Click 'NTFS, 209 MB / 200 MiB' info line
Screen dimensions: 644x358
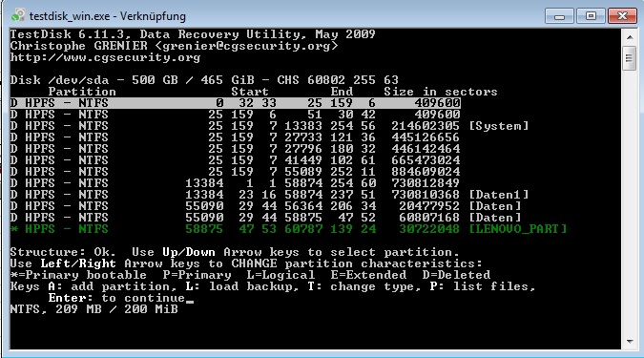pos(94,309)
